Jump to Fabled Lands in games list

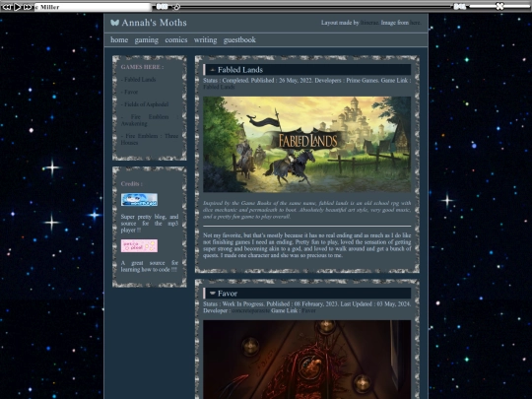click(138, 80)
